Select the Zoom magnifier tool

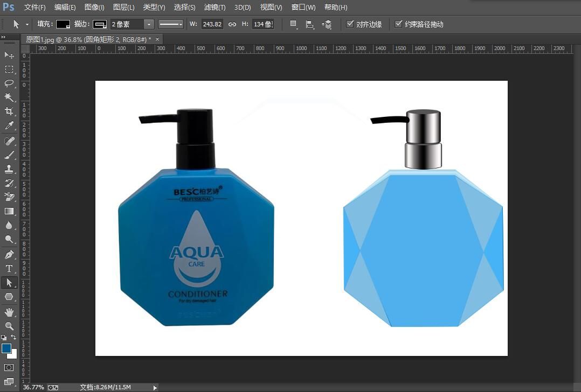pos(9,326)
